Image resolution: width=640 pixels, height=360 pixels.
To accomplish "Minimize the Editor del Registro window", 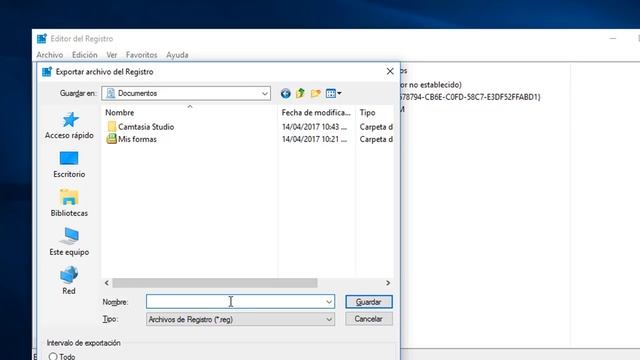I will tap(613, 38).
